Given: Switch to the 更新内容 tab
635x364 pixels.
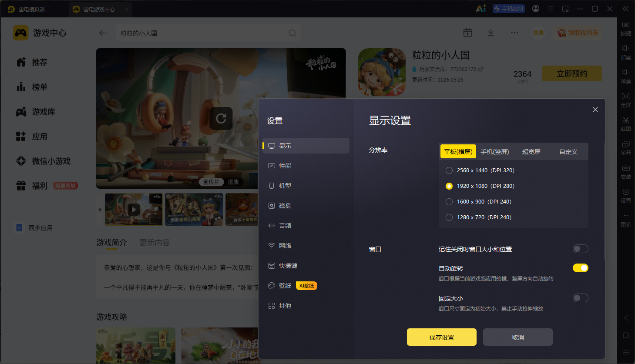Looking at the screenshot, I should (155, 243).
